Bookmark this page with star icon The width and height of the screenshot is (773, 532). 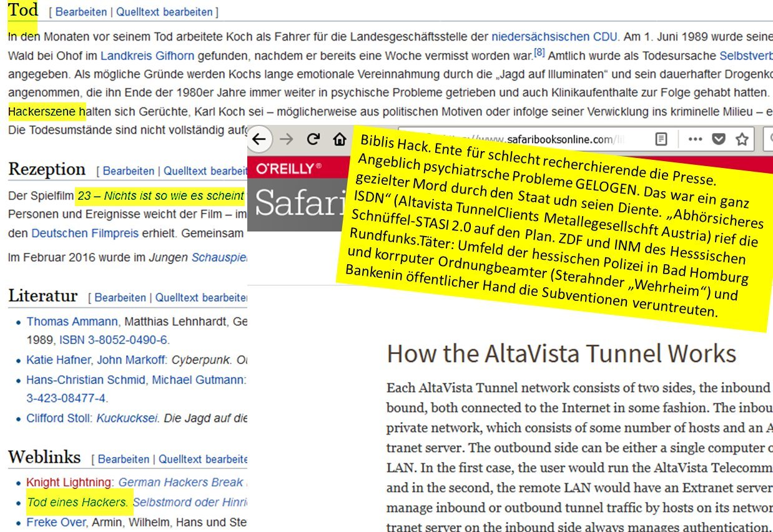[x=742, y=139]
